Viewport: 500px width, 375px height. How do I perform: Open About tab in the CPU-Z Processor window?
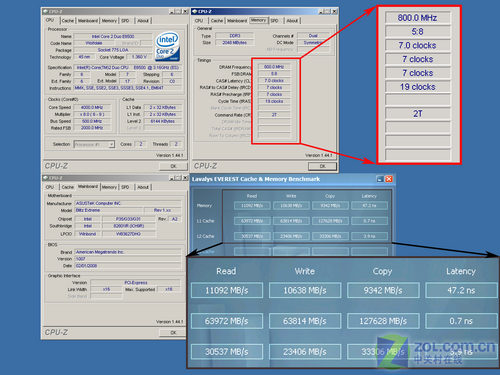143,21
